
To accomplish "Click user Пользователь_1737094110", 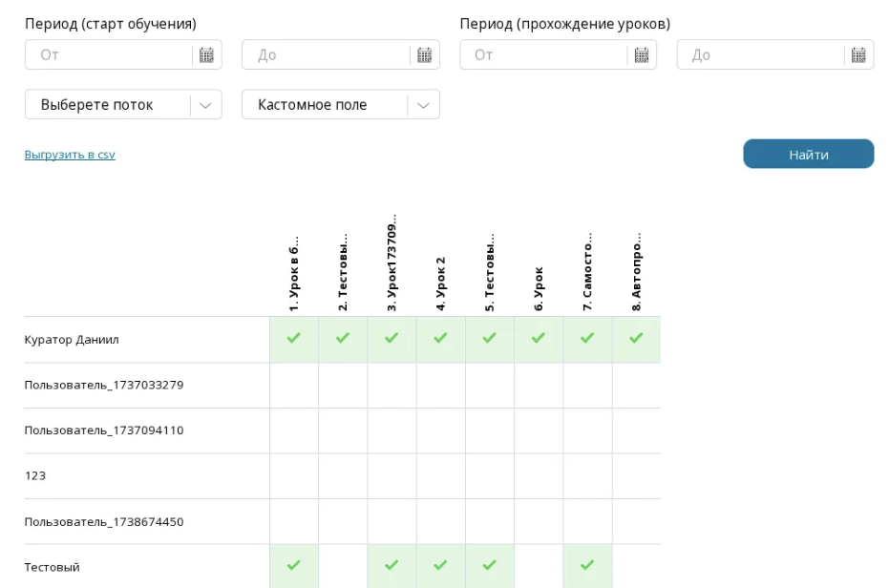I will pyautogui.click(x=104, y=430).
